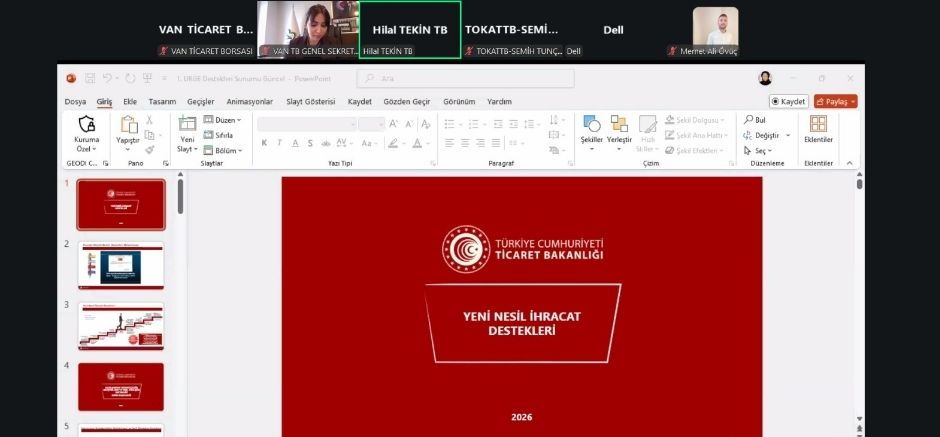This screenshot has height=437, width=940.
Task: Open the Yerleştir arrange icon
Action: click(x=619, y=124)
